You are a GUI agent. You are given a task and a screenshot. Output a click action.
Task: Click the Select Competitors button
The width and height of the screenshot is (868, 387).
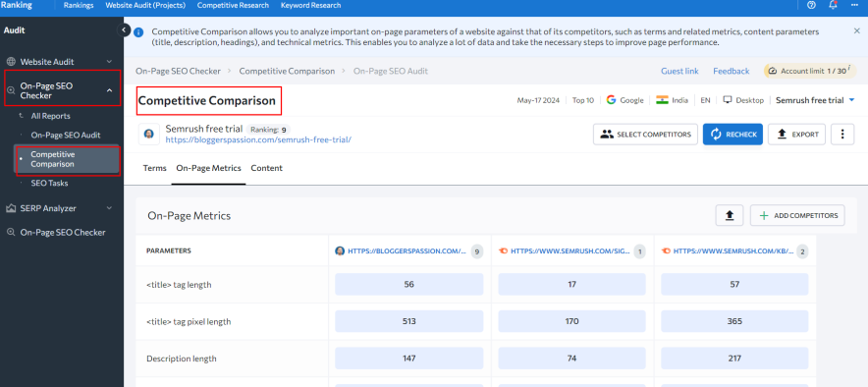[645, 134]
